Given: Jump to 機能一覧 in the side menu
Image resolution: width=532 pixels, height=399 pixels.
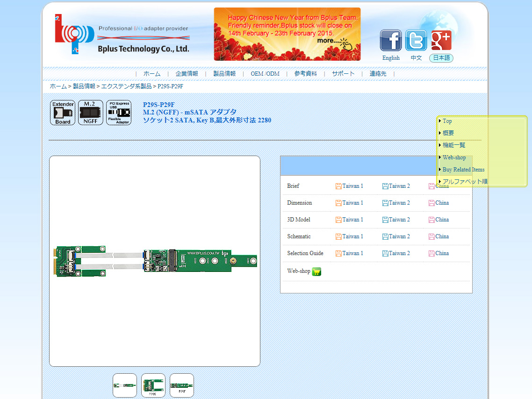Looking at the screenshot, I should pyautogui.click(x=453, y=145).
